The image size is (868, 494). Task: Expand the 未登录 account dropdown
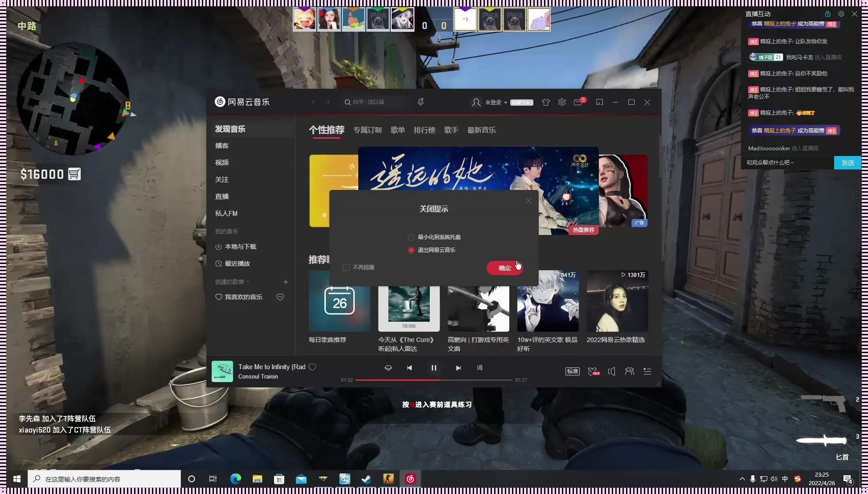(496, 103)
